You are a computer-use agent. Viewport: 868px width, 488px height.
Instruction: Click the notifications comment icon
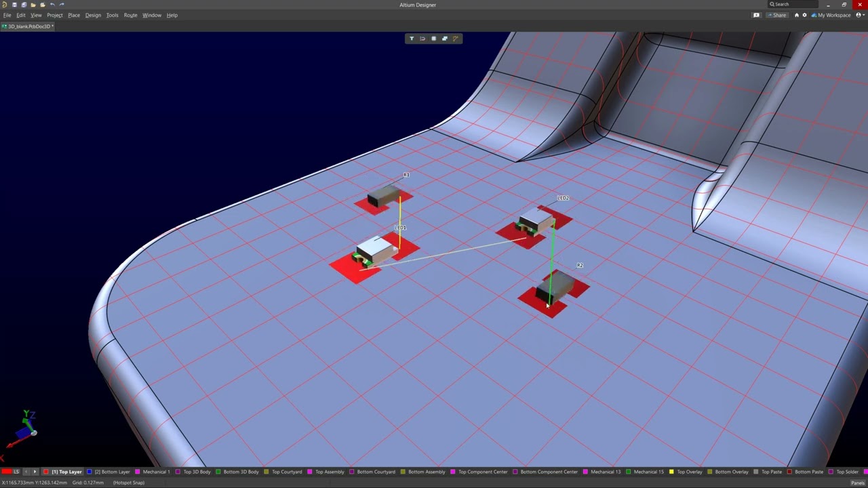[756, 15]
